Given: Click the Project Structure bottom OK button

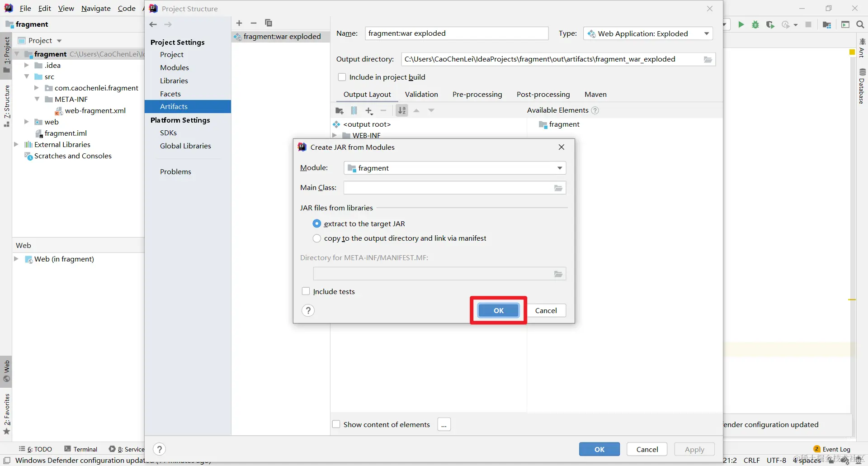Looking at the screenshot, I should pyautogui.click(x=599, y=449).
